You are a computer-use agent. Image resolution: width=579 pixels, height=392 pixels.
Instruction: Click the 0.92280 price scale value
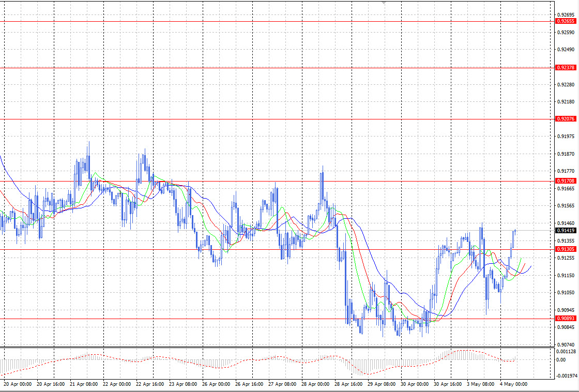point(566,85)
